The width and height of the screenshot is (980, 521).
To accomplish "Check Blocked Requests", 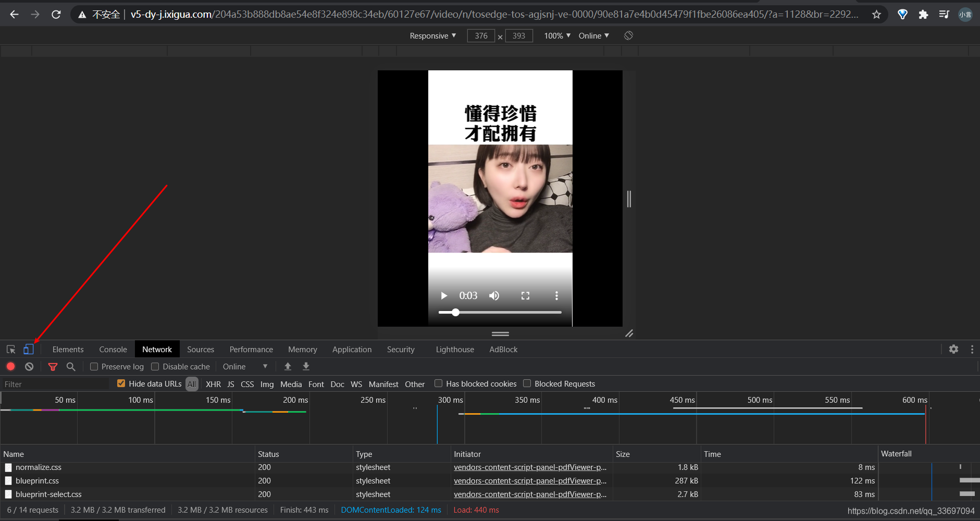I will pos(527,383).
